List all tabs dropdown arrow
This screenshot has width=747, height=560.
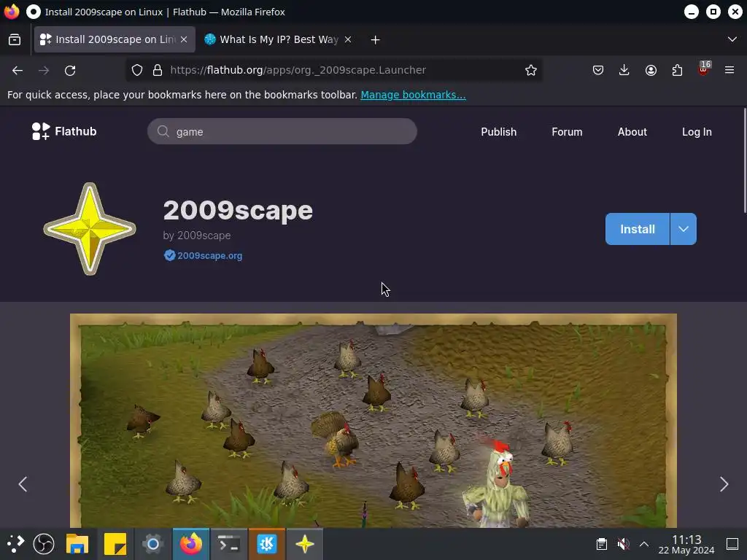[x=732, y=39]
